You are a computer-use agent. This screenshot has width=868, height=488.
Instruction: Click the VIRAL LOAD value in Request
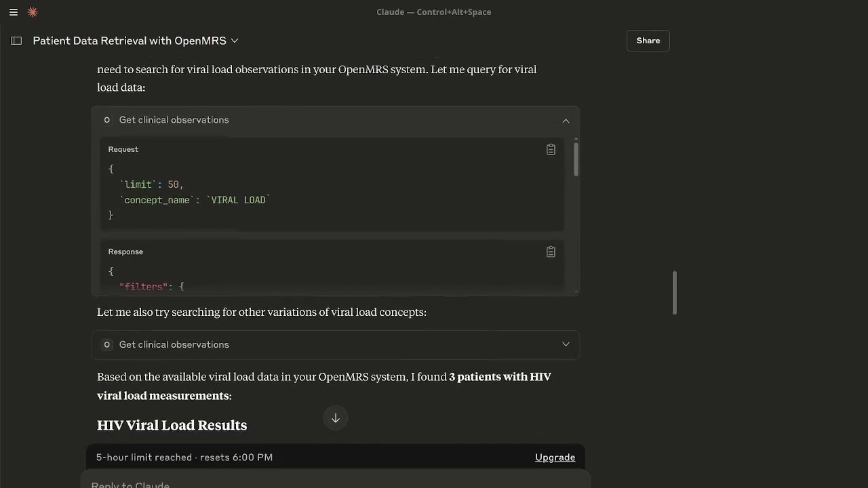[x=238, y=200]
